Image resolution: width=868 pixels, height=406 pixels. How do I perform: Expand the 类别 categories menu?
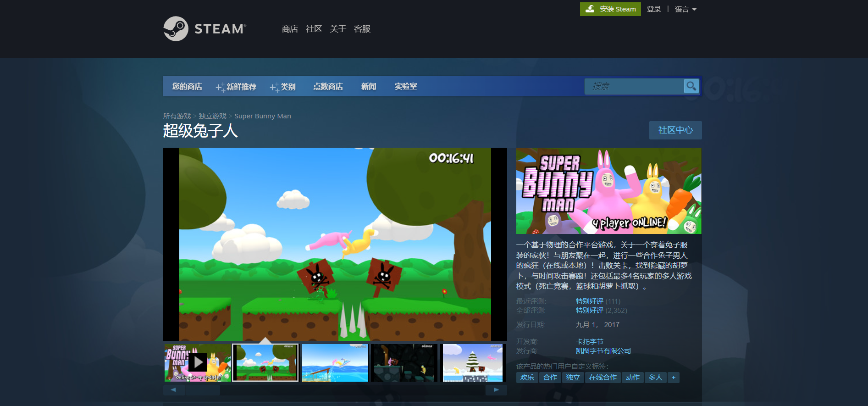(x=282, y=87)
